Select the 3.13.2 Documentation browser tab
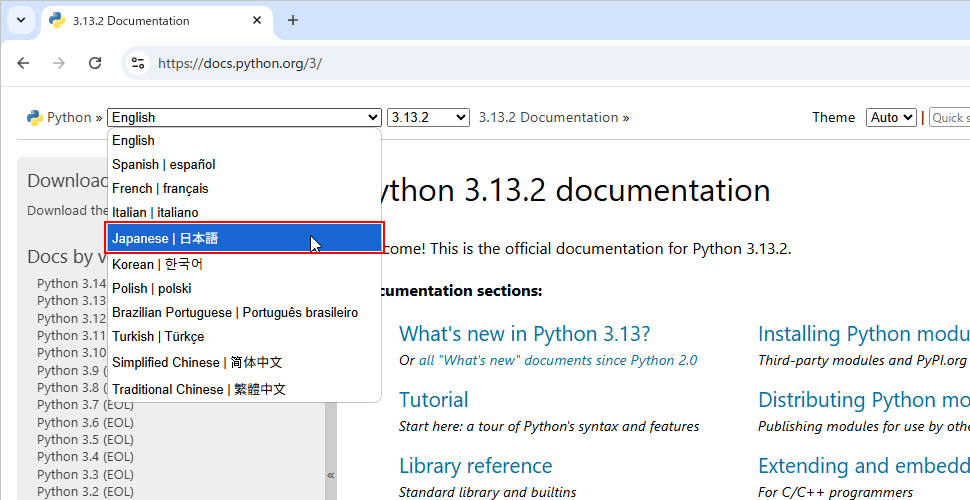Screen dimensions: 970x500 pyautogui.click(x=158, y=20)
